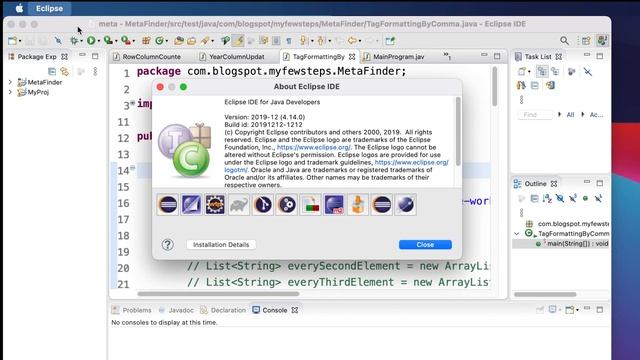Click the Git plugin icon in About dialog
Image resolution: width=640 pixels, height=360 pixels.
tap(263, 204)
